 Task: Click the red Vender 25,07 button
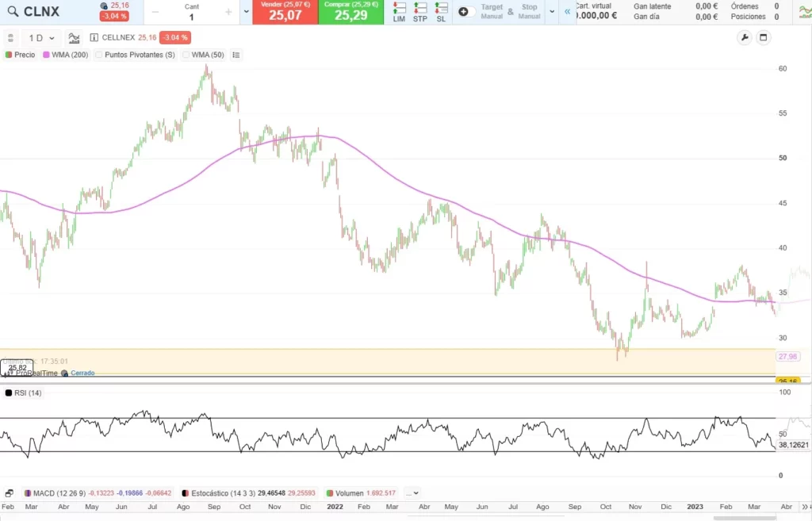pos(285,12)
